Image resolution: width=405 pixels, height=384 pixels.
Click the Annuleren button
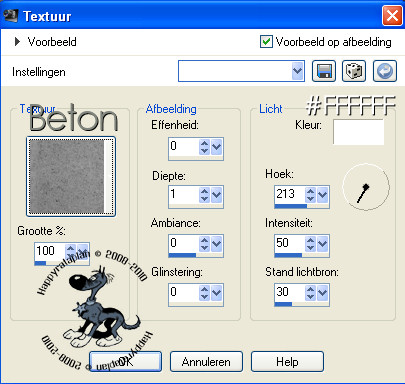click(x=206, y=362)
